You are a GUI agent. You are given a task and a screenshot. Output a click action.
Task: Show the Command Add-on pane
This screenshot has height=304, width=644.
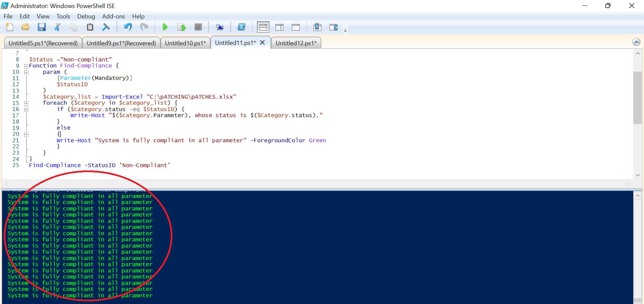tap(334, 27)
